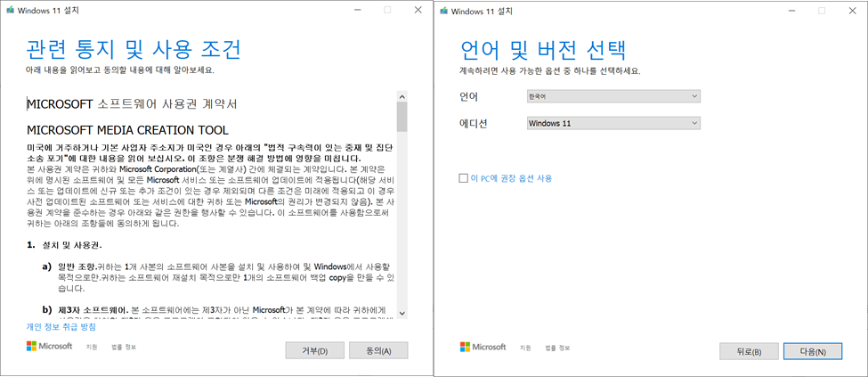The image size is (868, 377).
Task: Click the Windows setup icon in left window title bar
Action: pyautogui.click(x=11, y=11)
